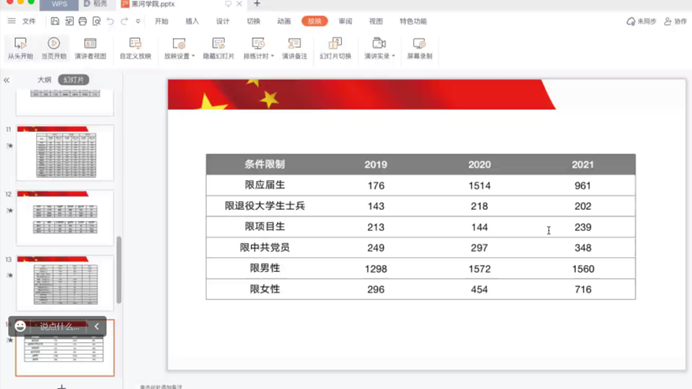The image size is (692, 389).
Task: Close the pptx document tab
Action: [x=239, y=4]
